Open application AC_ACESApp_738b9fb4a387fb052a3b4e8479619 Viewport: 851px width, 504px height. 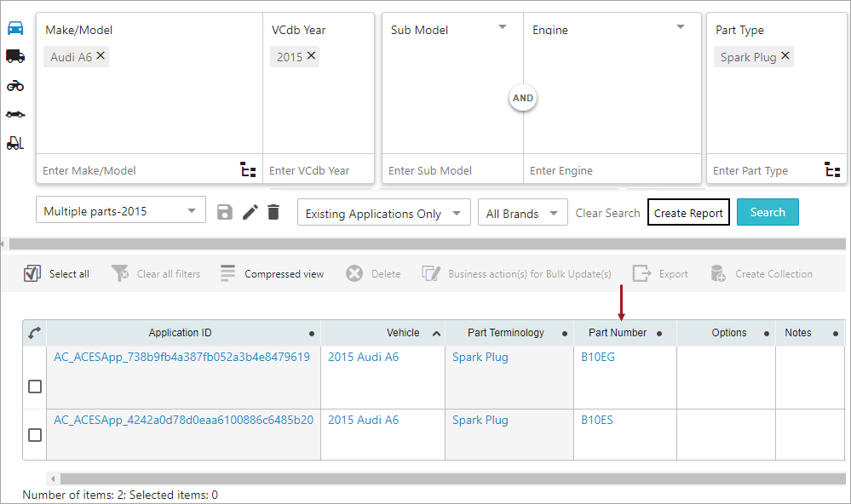181,357
